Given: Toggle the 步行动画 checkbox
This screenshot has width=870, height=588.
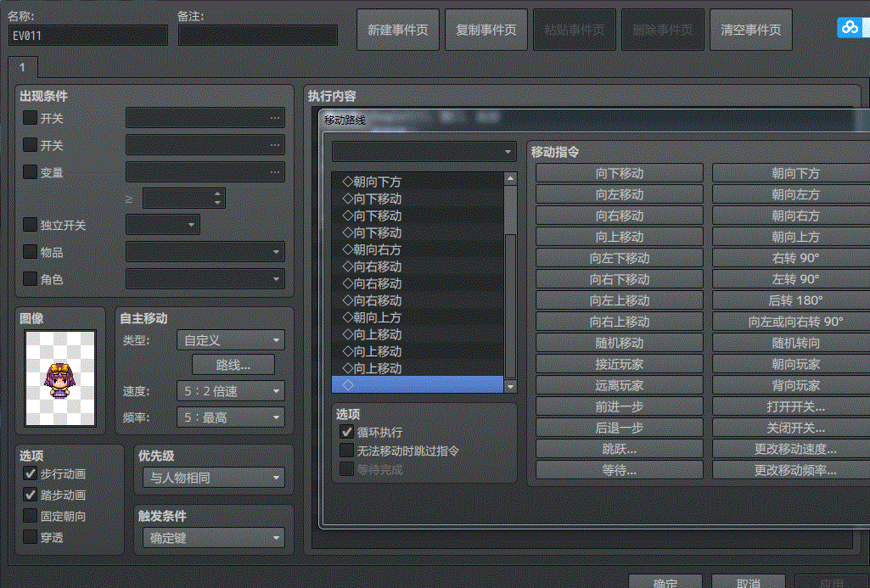Looking at the screenshot, I should [30, 473].
